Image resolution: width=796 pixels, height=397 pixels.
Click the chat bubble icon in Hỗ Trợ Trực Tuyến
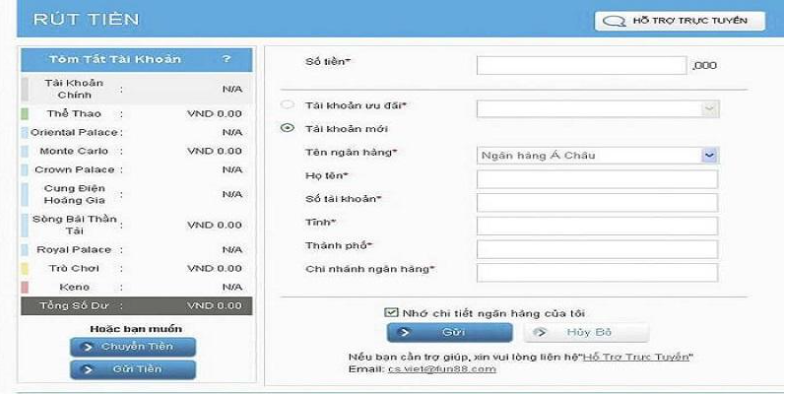(x=614, y=22)
